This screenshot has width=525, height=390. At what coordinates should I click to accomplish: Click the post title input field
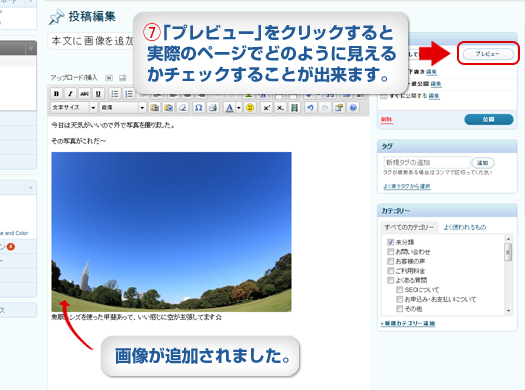click(x=92, y=41)
